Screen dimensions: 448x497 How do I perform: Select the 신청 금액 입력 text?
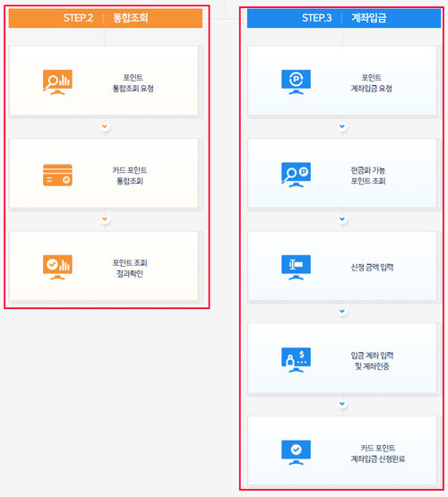[372, 267]
